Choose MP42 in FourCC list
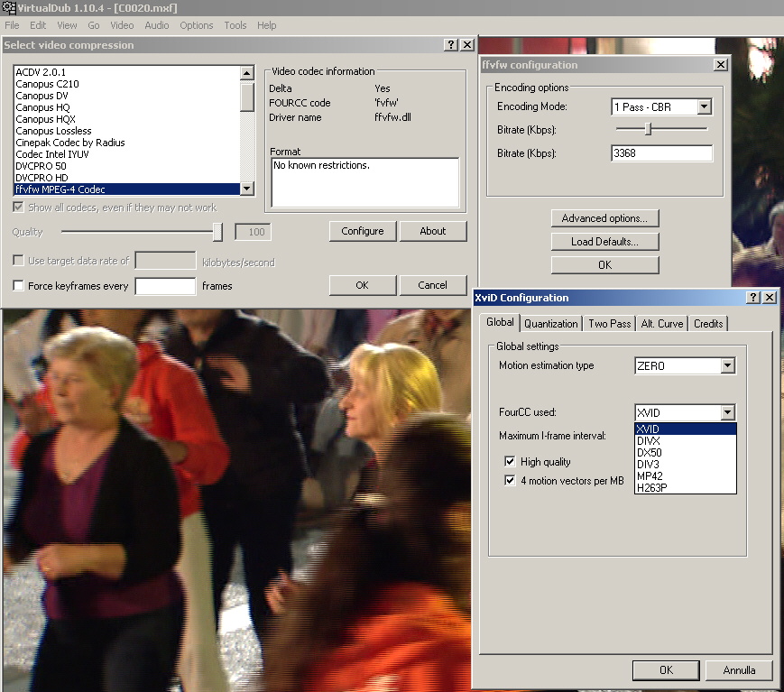 point(686,476)
